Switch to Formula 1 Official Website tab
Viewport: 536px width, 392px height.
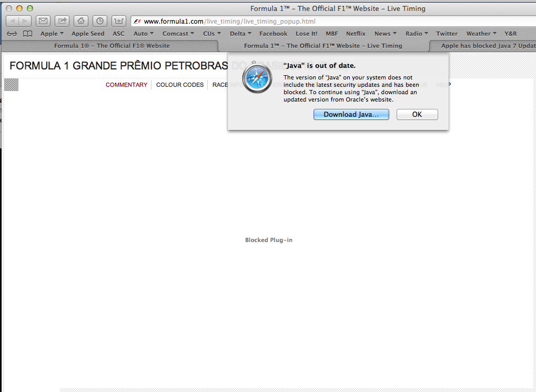click(x=112, y=46)
